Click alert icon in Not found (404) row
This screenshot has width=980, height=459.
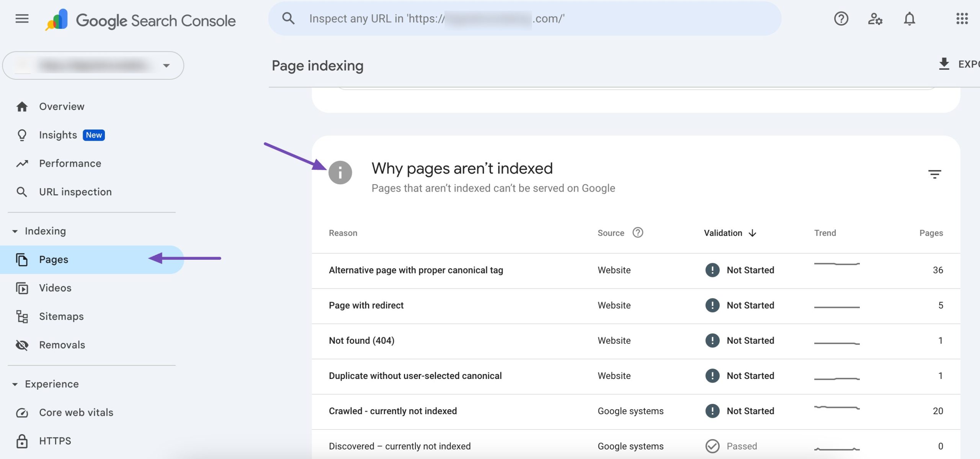pyautogui.click(x=712, y=341)
